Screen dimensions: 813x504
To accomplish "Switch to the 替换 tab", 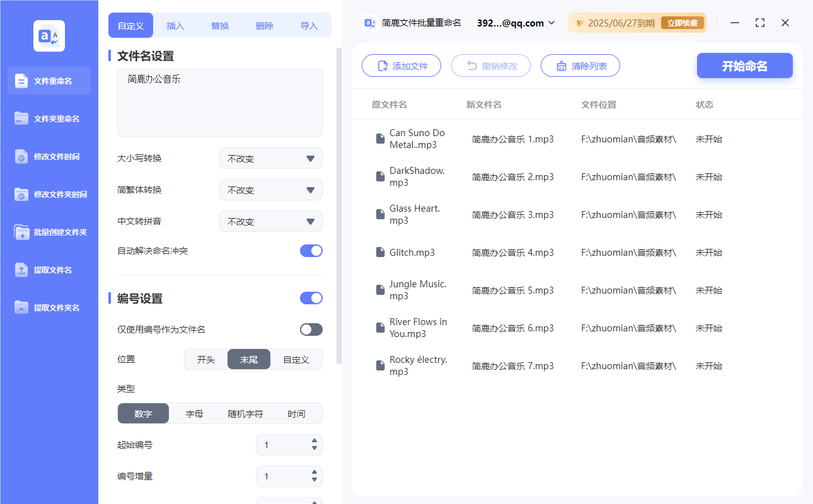I will (219, 25).
